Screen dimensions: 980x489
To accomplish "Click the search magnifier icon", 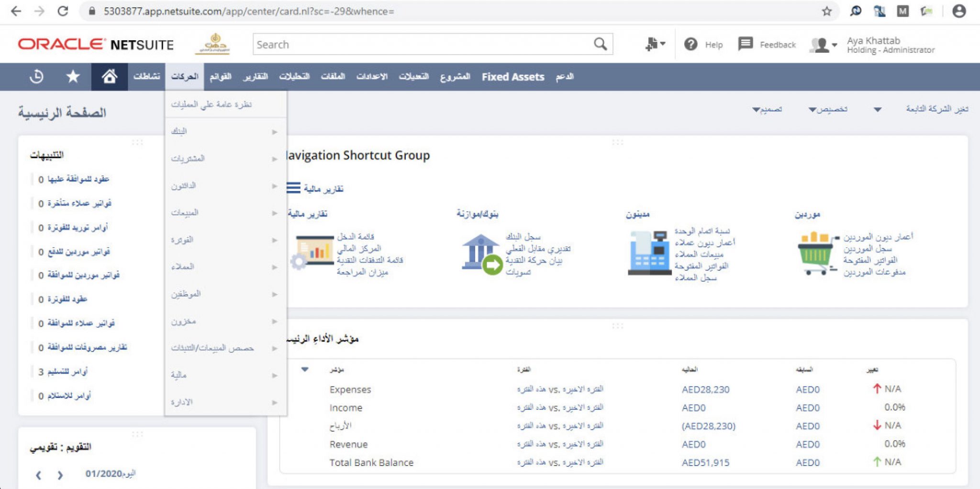I will pyautogui.click(x=600, y=44).
